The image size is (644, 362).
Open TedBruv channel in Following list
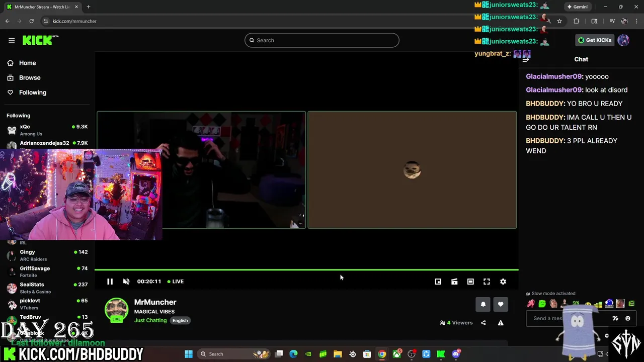point(47,318)
